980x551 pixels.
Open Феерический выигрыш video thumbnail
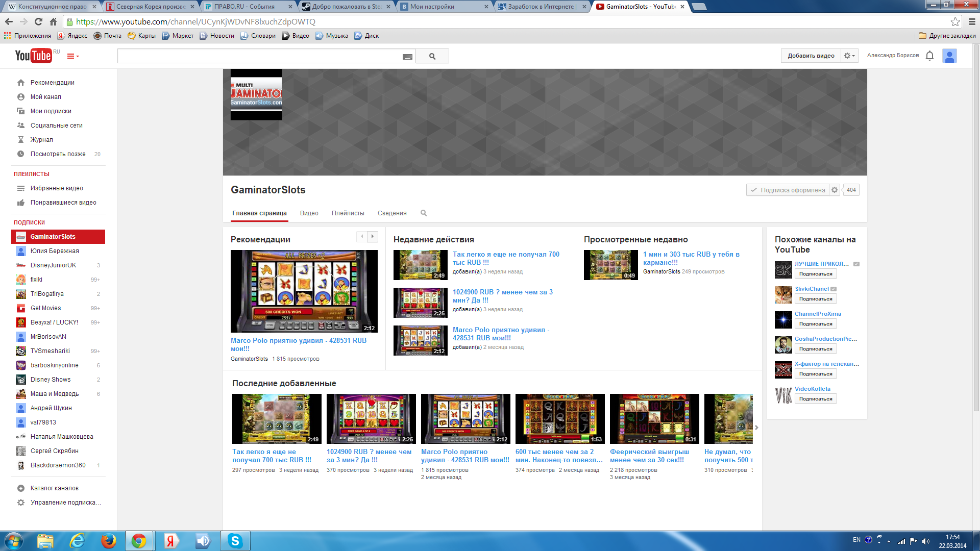[x=654, y=419]
